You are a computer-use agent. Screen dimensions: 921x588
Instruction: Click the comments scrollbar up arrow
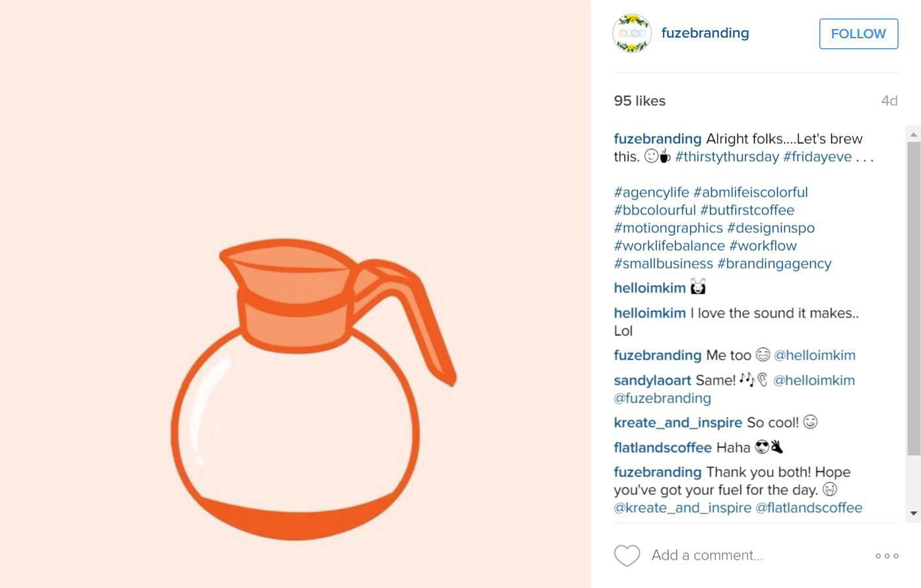coord(914,134)
